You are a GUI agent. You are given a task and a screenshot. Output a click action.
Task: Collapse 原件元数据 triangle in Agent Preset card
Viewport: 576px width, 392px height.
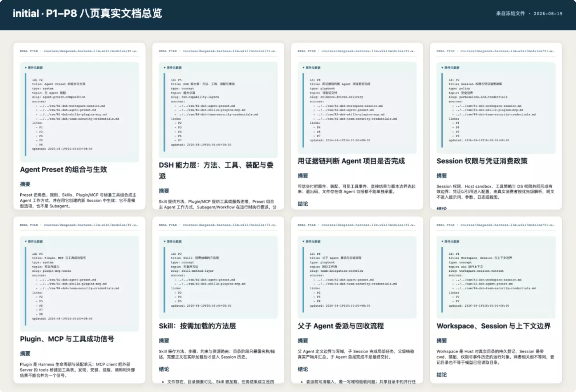pyautogui.click(x=25, y=68)
